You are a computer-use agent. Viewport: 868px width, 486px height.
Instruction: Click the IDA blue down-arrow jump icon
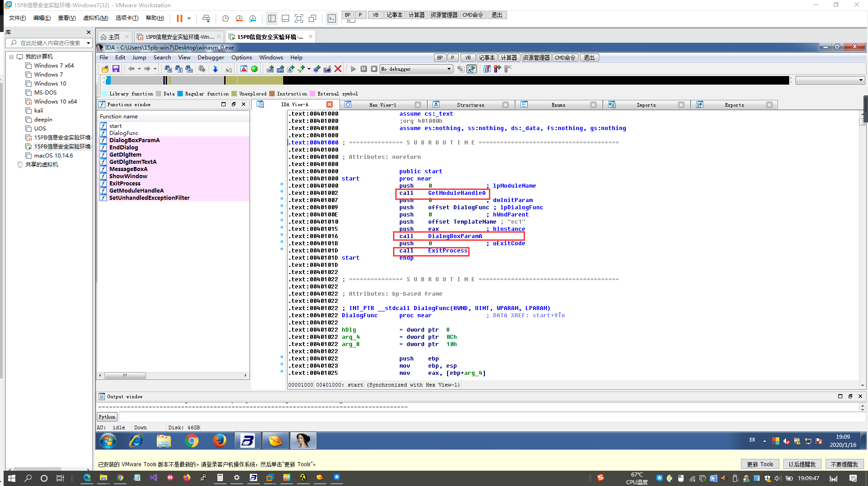point(215,69)
